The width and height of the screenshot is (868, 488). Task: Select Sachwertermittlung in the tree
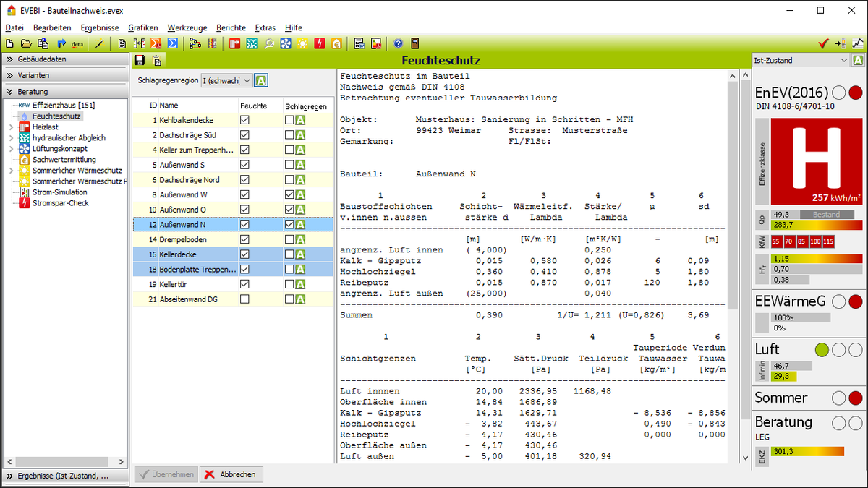tap(64, 160)
